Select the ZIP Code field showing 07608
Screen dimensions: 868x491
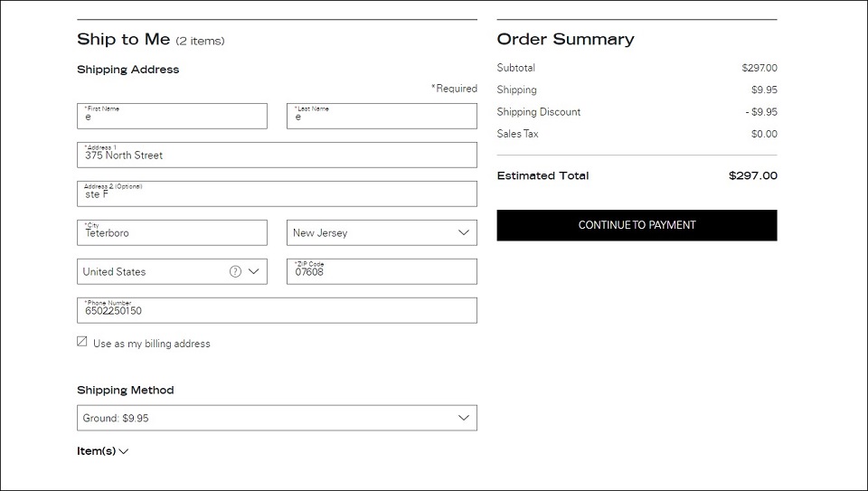pyautogui.click(x=382, y=271)
